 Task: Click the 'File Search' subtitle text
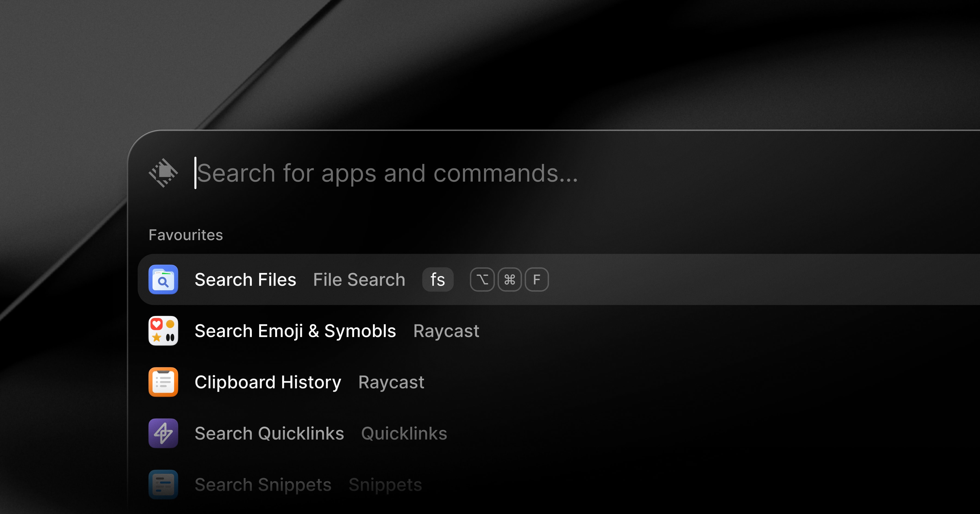coord(359,279)
